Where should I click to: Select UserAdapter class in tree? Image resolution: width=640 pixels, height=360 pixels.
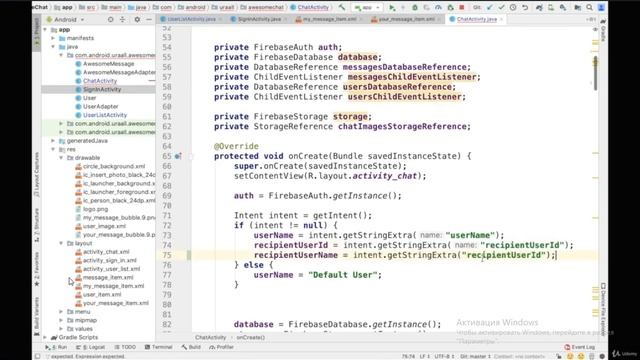[97, 107]
